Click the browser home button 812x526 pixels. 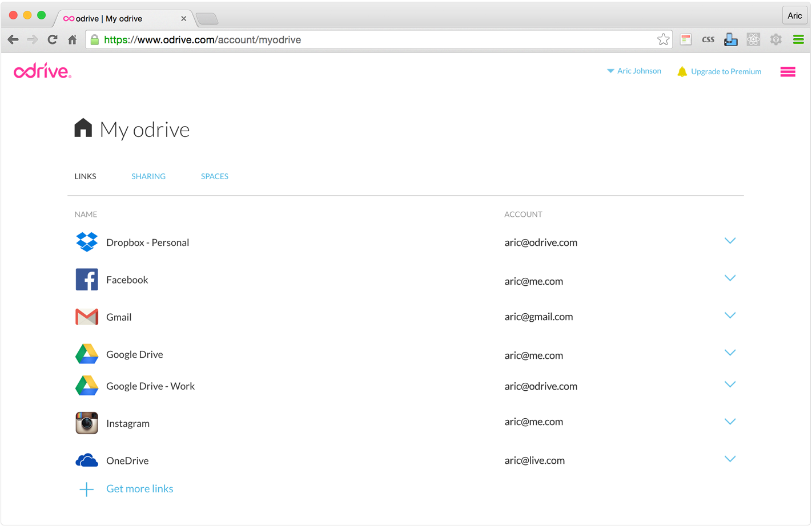click(x=72, y=39)
